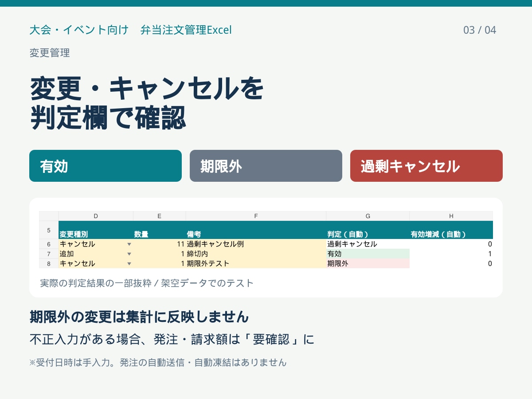Click the 追加 change type cell
This screenshot has height=399, width=532.
[x=96, y=254]
